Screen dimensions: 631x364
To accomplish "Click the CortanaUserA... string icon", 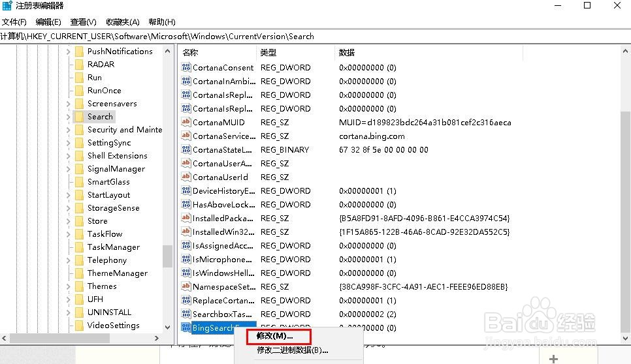I will tap(186, 163).
